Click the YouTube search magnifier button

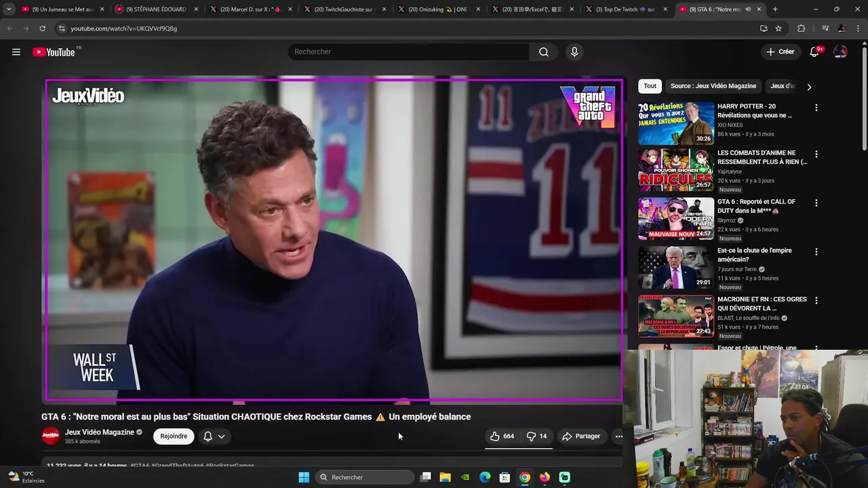[544, 52]
